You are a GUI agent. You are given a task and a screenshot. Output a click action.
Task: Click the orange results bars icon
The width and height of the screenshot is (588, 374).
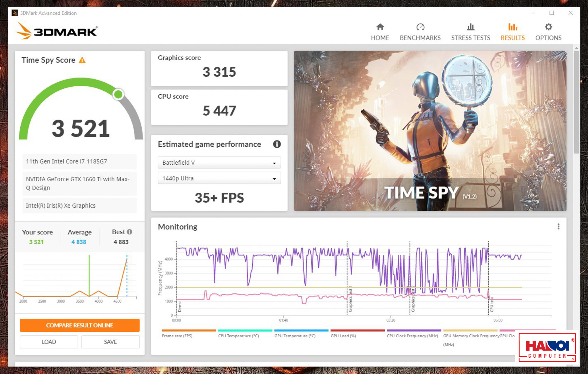512,27
